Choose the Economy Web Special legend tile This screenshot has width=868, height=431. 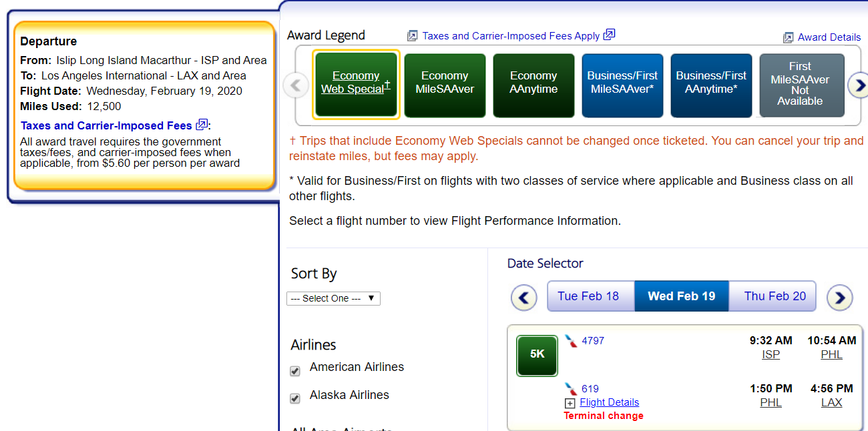[x=356, y=83]
